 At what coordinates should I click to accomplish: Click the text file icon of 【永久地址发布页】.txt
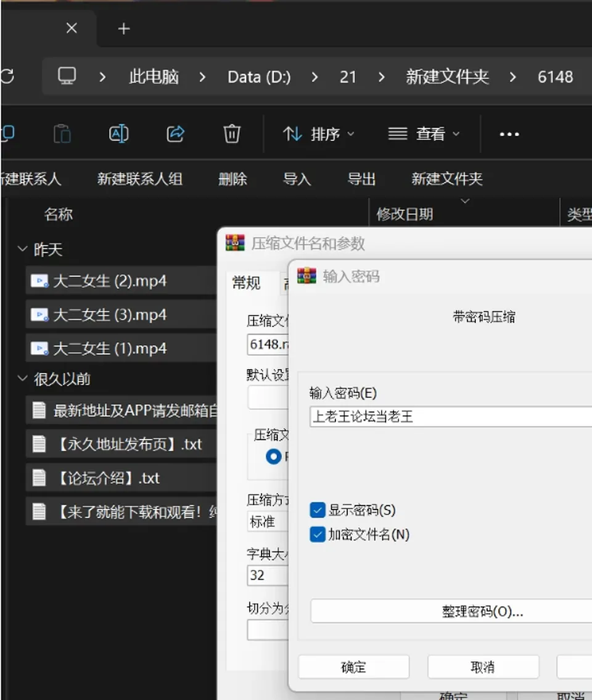[x=39, y=444]
